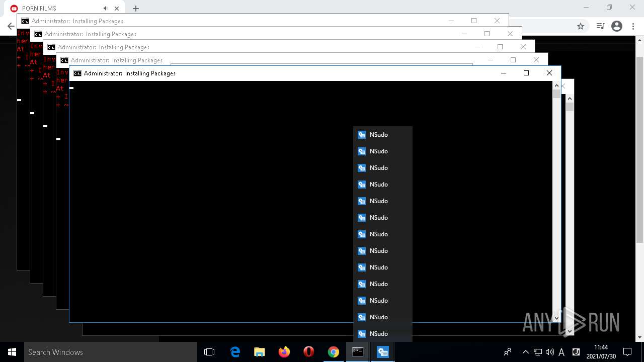644x362 pixels.
Task: Open the Action Center notifications
Action: (627, 352)
